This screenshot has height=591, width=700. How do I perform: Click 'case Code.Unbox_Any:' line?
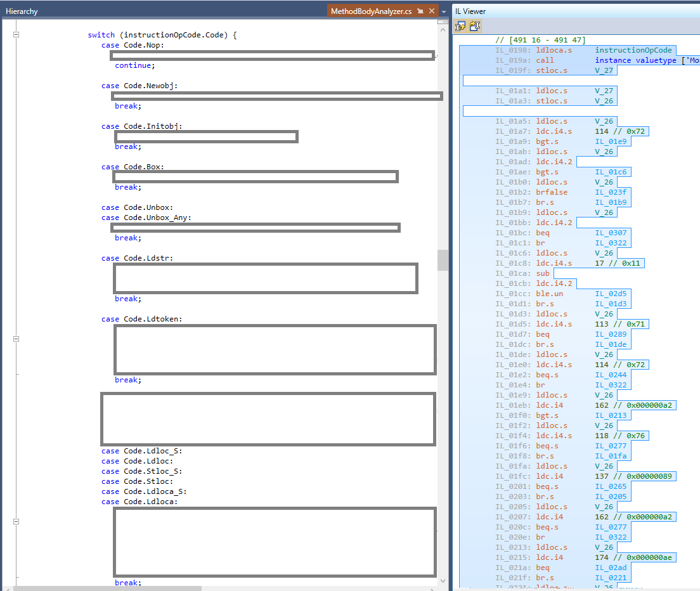(x=146, y=218)
